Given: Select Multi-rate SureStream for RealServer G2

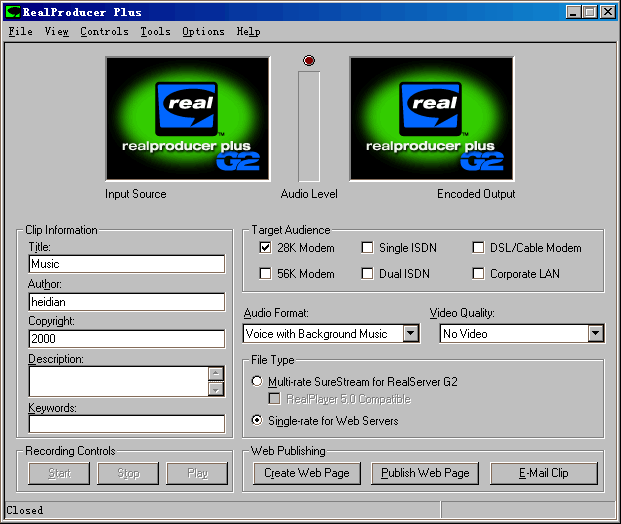Looking at the screenshot, I should coord(258,382).
